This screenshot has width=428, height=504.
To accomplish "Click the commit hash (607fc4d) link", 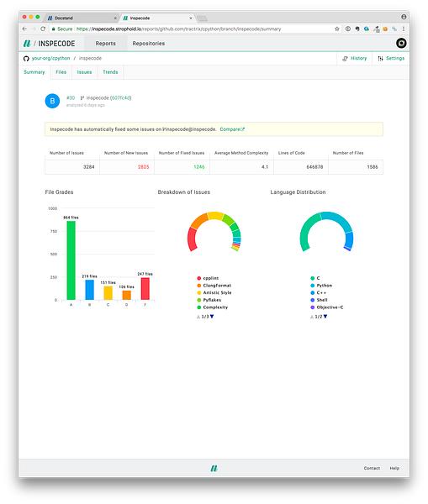I will pyautogui.click(x=121, y=97).
